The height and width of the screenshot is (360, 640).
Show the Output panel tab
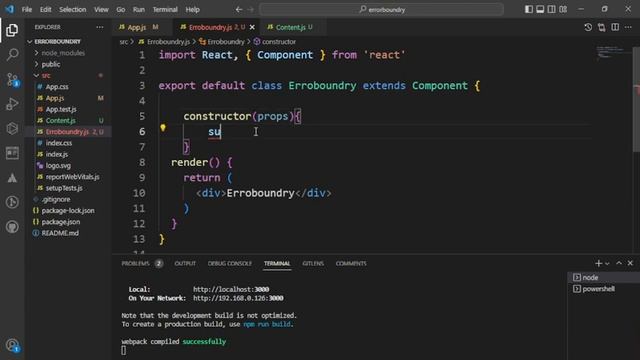185,264
